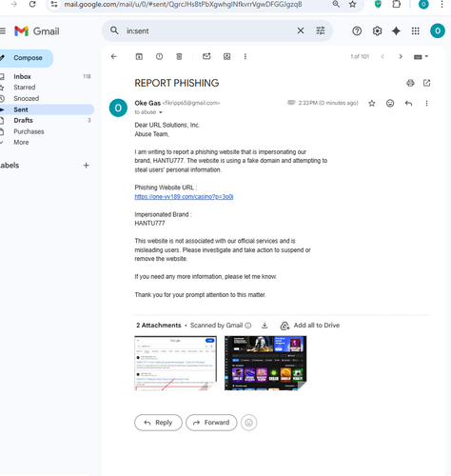Click the Reply button below email
The height and width of the screenshot is (476, 451).
[158, 423]
